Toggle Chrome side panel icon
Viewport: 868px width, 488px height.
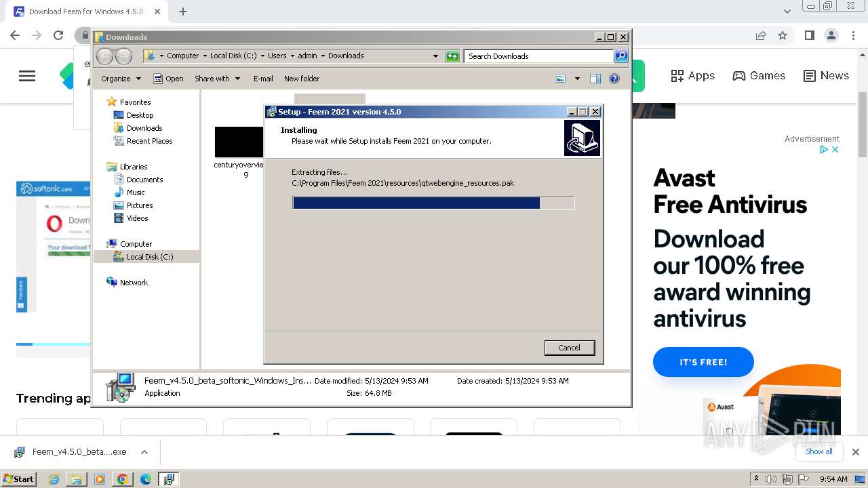point(809,35)
